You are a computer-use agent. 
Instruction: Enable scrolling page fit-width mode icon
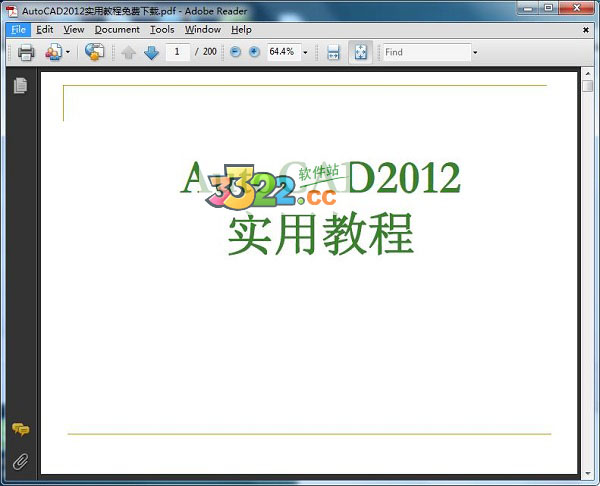coord(333,52)
